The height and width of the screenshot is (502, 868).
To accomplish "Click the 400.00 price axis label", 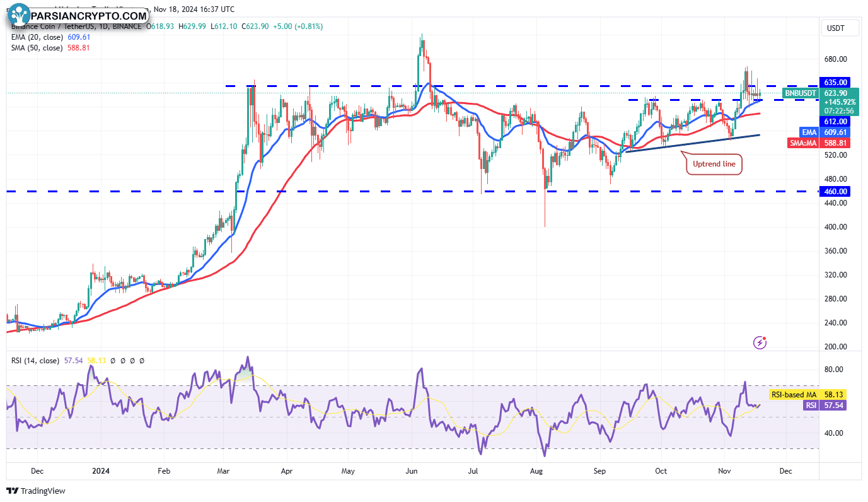I will tap(835, 227).
